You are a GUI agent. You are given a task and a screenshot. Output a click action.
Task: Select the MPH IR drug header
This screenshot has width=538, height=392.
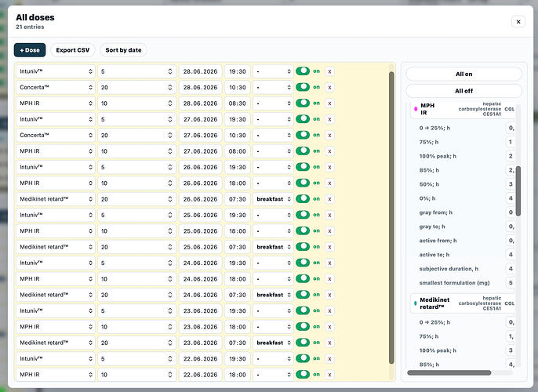tap(463, 109)
